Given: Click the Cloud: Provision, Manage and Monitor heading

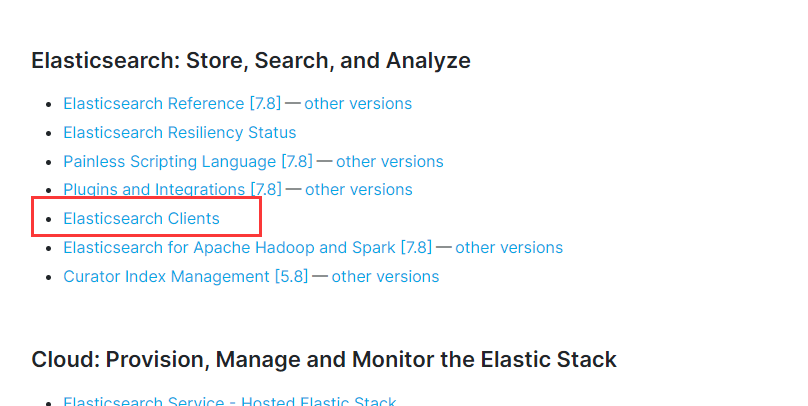Looking at the screenshot, I should tap(323, 360).
